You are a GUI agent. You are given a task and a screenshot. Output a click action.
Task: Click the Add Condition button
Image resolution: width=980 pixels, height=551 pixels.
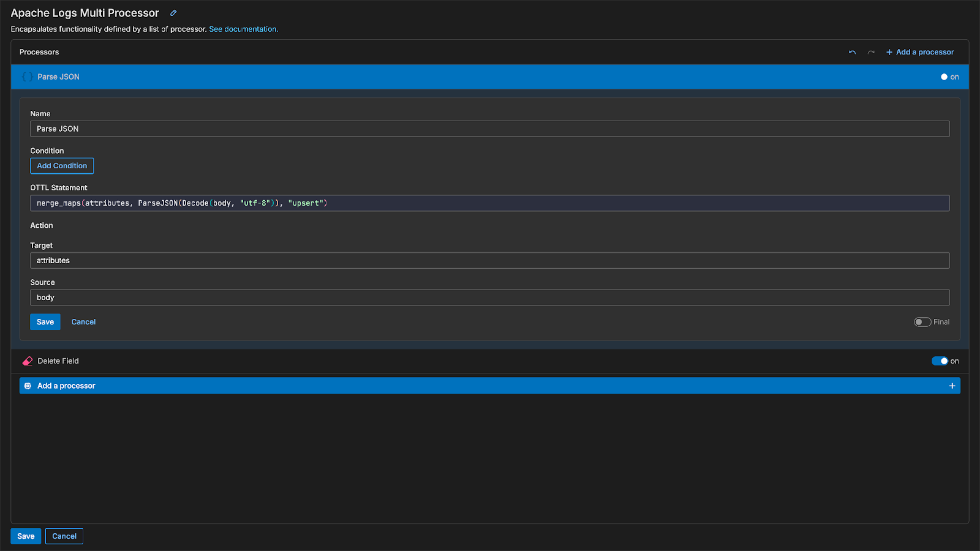62,166
